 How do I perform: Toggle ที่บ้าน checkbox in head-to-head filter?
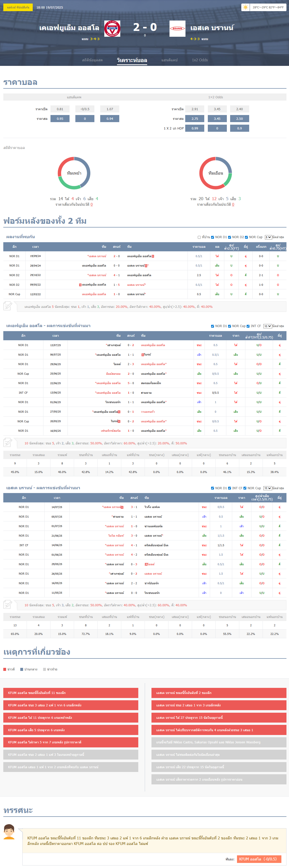coord(199,237)
